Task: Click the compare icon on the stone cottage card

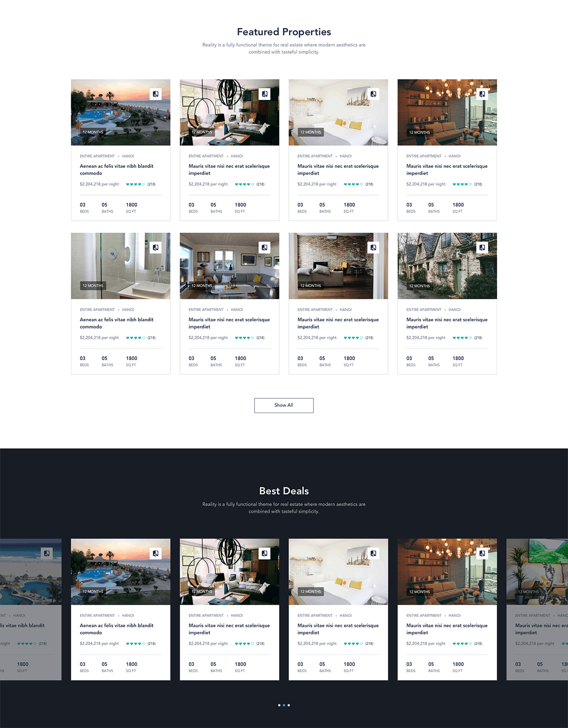Action: pos(482,247)
